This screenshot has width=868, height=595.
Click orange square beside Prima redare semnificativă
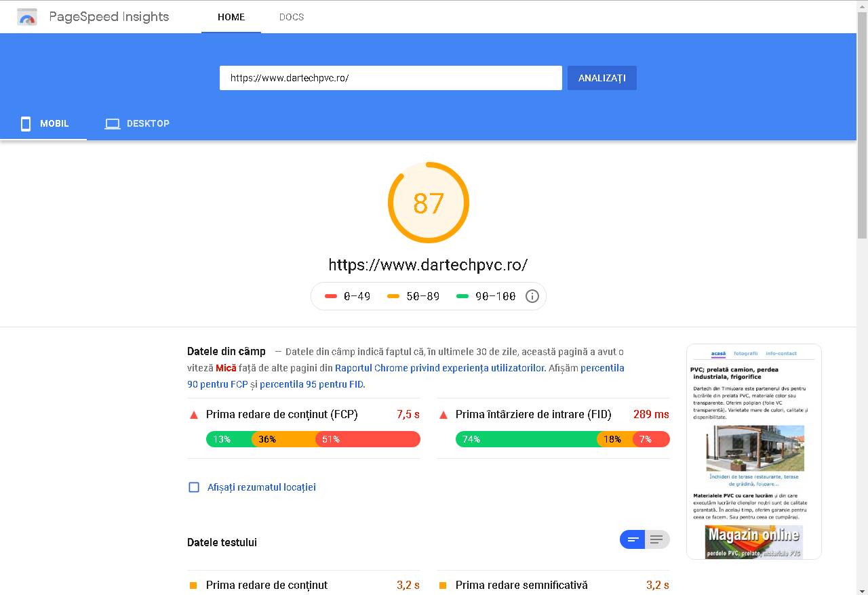pos(443,586)
